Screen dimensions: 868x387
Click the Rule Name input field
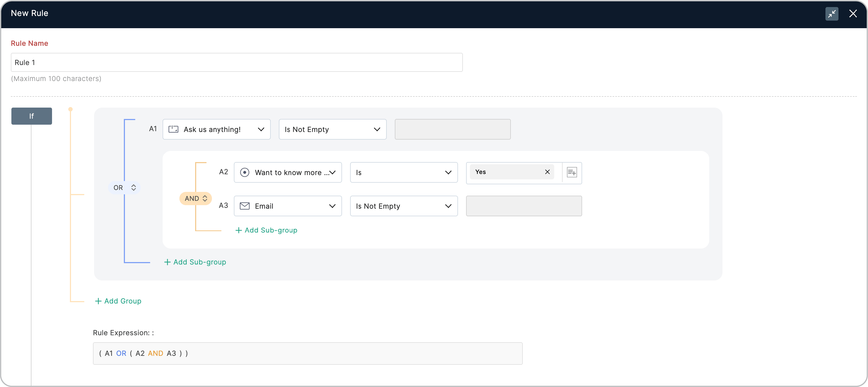[237, 62]
